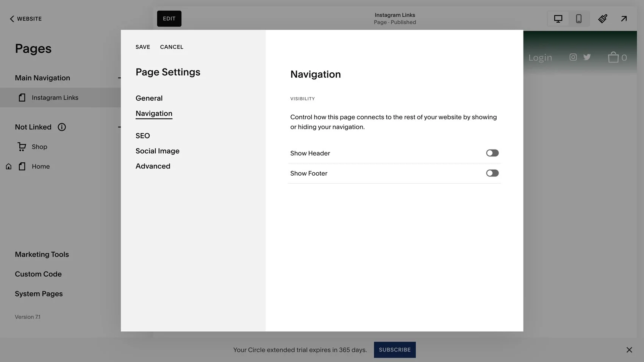This screenshot has height=362, width=644.
Task: Click the Not Linked info icon
Action: 62,127
